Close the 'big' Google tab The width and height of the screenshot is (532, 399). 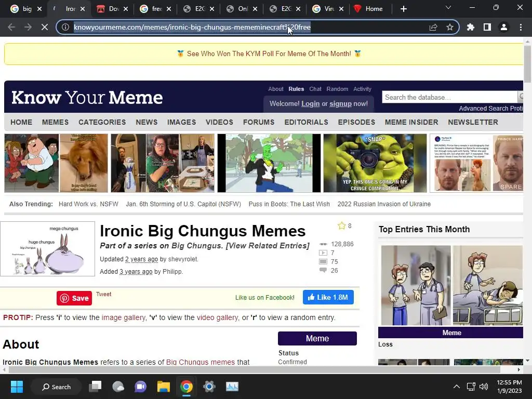point(39,9)
